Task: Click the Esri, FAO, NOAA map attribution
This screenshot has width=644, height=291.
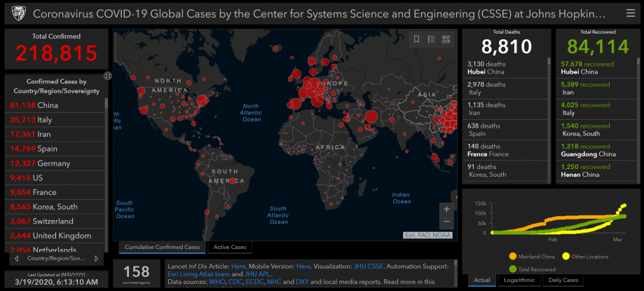Action: click(x=427, y=236)
